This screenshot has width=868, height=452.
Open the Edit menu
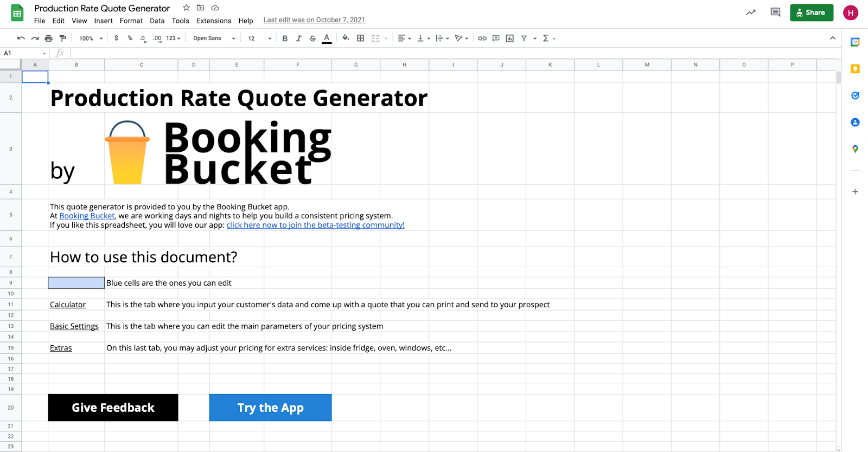pos(59,21)
